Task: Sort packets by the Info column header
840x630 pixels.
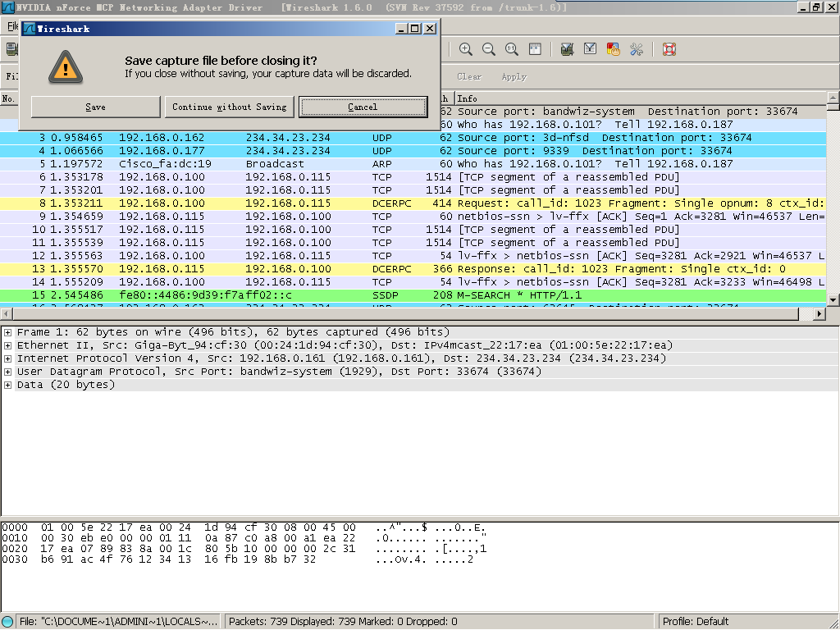Action: (x=640, y=98)
